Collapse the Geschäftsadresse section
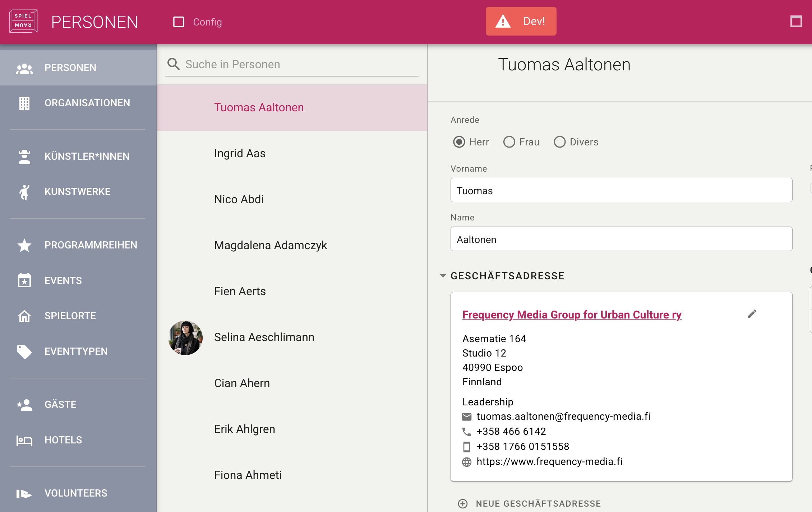The image size is (812, 512). pyautogui.click(x=443, y=276)
